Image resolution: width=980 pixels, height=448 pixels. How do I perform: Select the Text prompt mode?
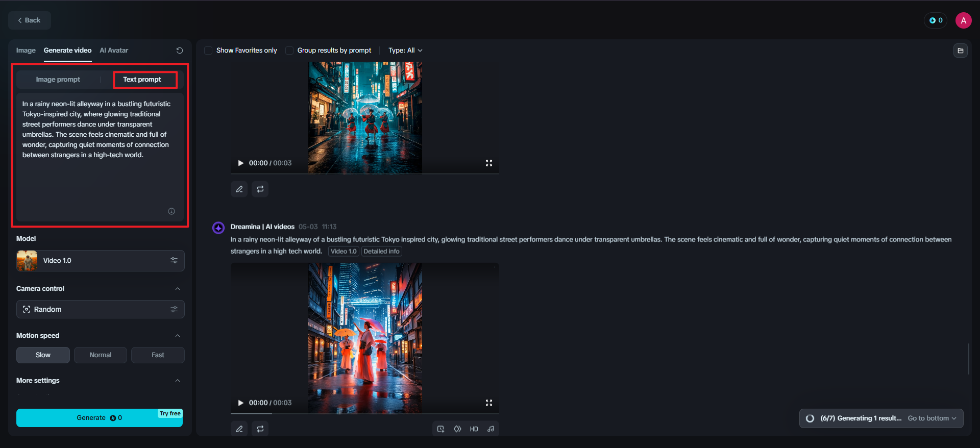[142, 80]
